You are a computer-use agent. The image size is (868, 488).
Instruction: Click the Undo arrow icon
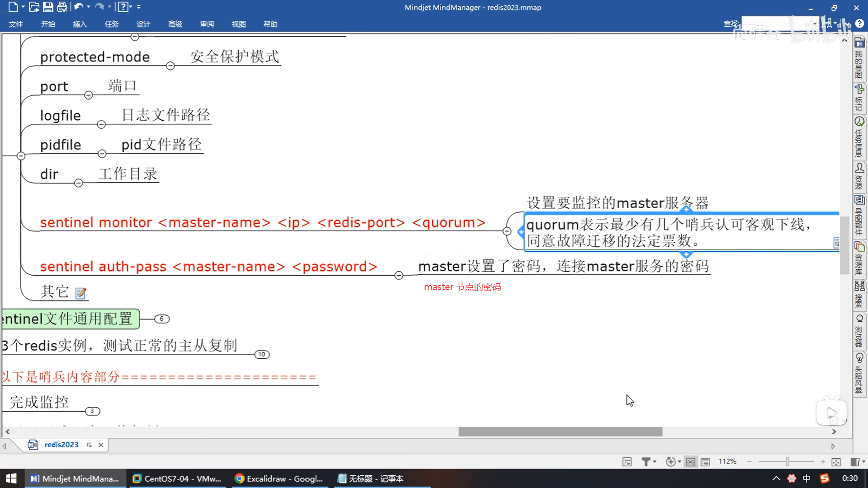click(78, 7)
